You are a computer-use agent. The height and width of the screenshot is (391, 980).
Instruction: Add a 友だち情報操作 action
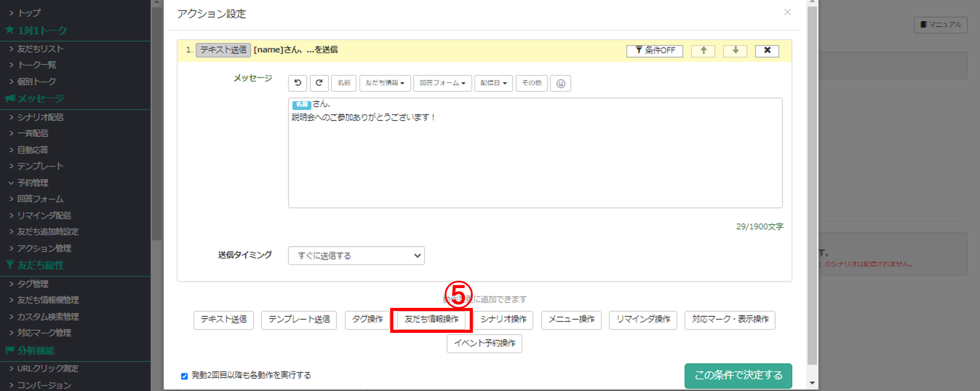point(431,320)
